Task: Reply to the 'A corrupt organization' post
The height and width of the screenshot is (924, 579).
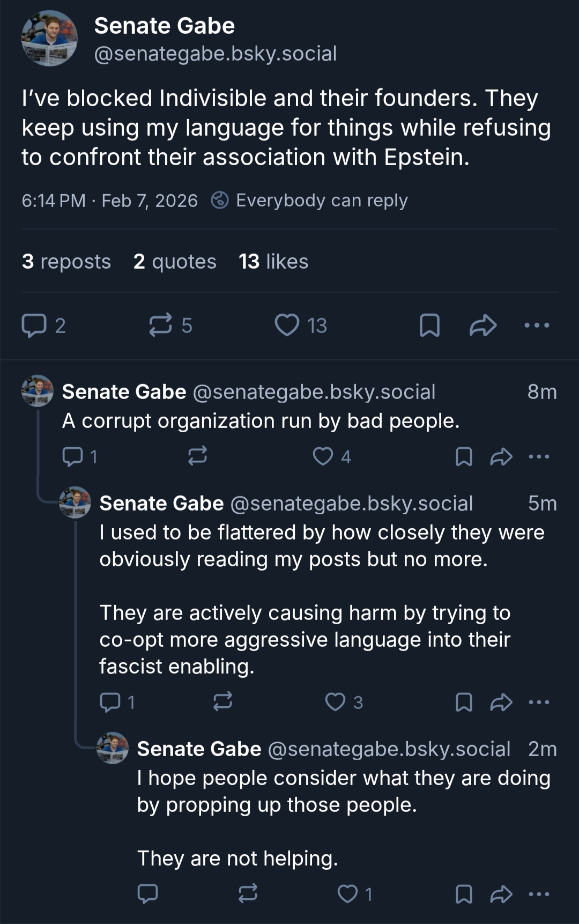Action: tap(72, 456)
